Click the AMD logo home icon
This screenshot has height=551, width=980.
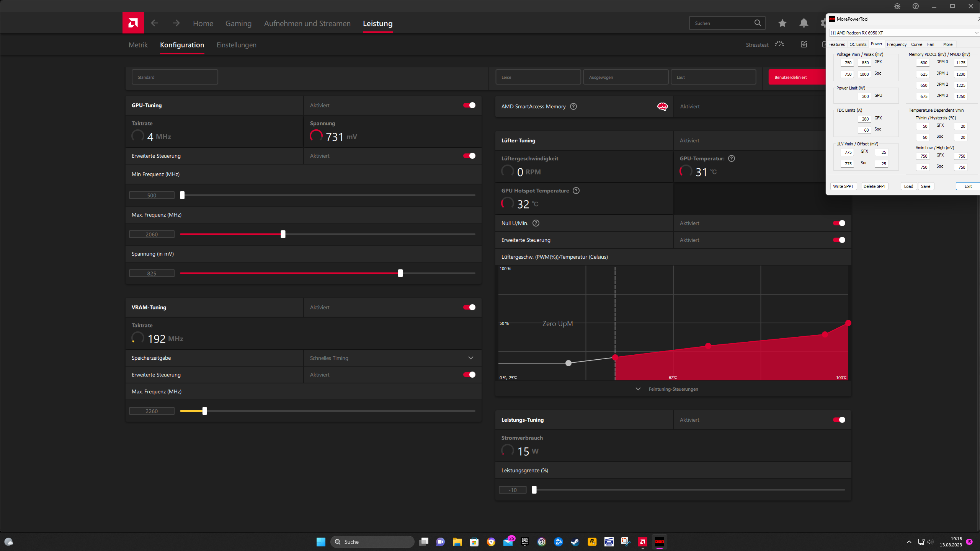(x=133, y=23)
